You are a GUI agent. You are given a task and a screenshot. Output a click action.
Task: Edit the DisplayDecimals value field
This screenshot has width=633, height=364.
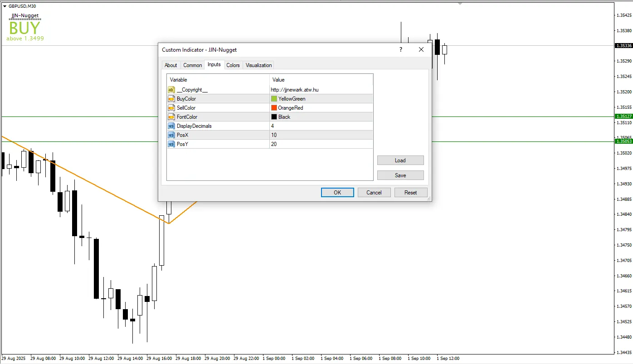320,126
